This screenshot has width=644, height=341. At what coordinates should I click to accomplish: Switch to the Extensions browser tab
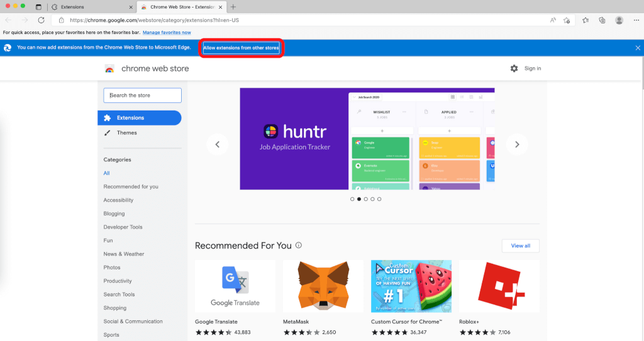(88, 7)
